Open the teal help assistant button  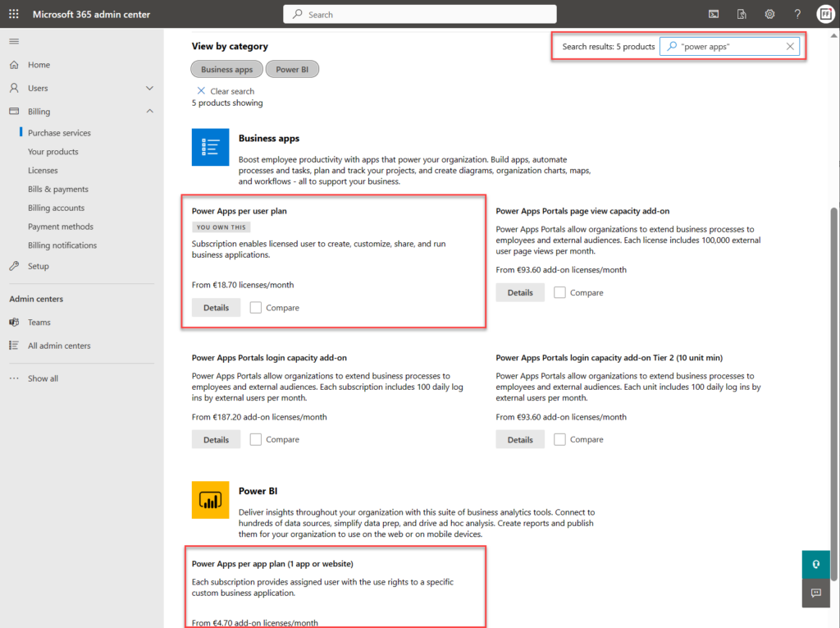click(x=816, y=564)
